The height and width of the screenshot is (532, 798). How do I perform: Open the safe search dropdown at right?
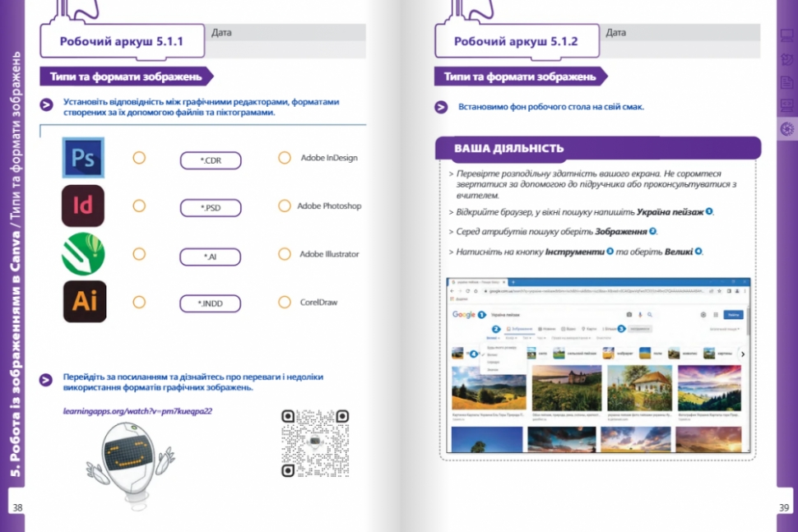pos(725,329)
